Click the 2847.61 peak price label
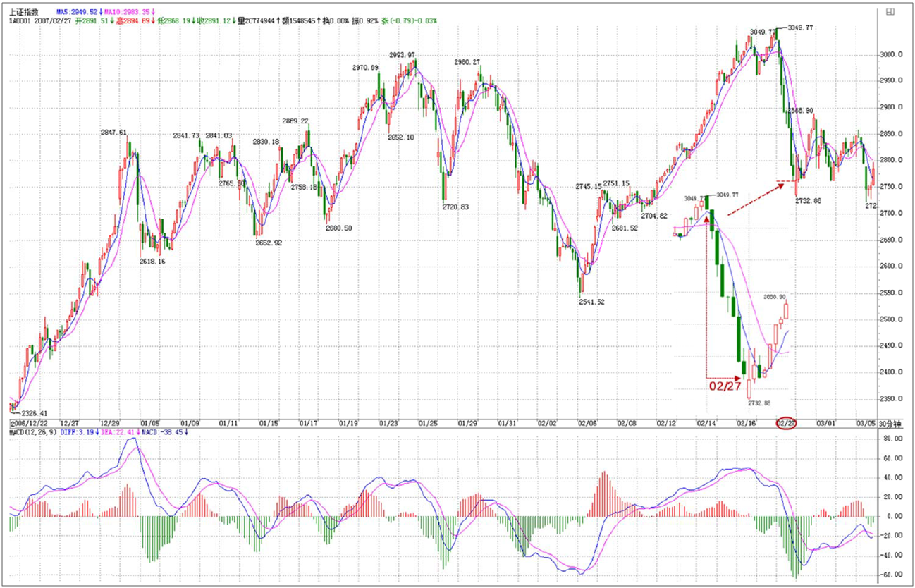 pyautogui.click(x=113, y=132)
